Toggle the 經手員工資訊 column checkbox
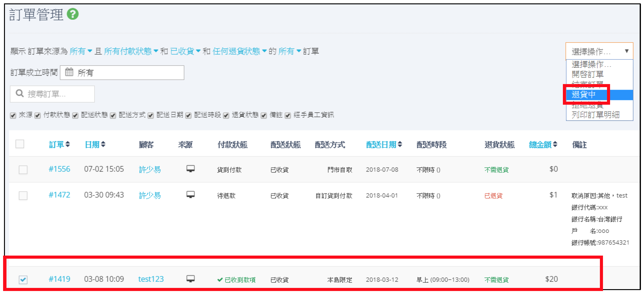 [288, 115]
